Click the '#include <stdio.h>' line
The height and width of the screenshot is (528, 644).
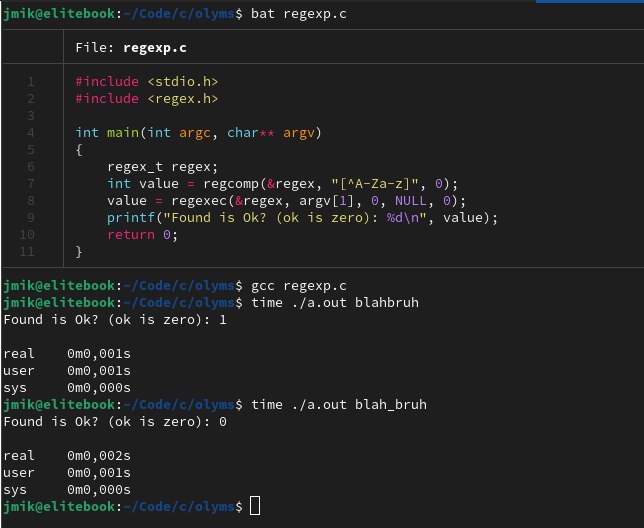(147, 82)
